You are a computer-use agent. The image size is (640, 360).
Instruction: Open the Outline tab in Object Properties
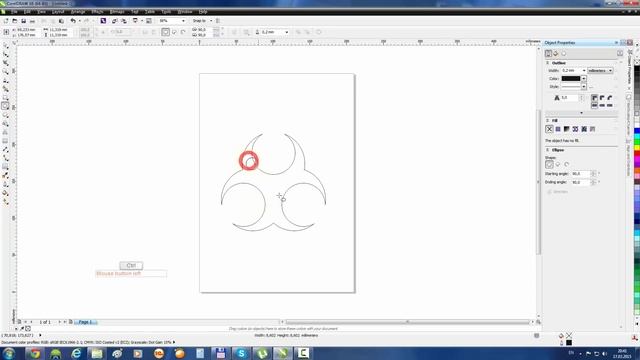pos(549,53)
